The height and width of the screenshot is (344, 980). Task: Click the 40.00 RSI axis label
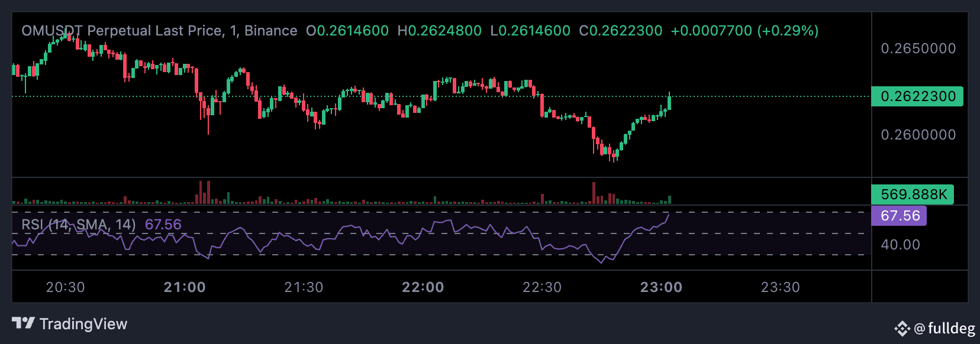[x=901, y=245]
